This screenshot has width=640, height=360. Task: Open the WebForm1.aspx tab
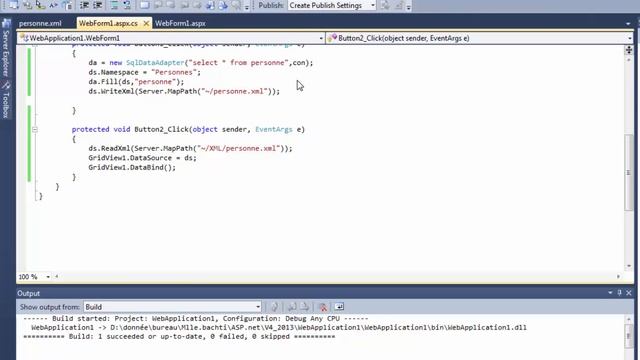(180, 23)
